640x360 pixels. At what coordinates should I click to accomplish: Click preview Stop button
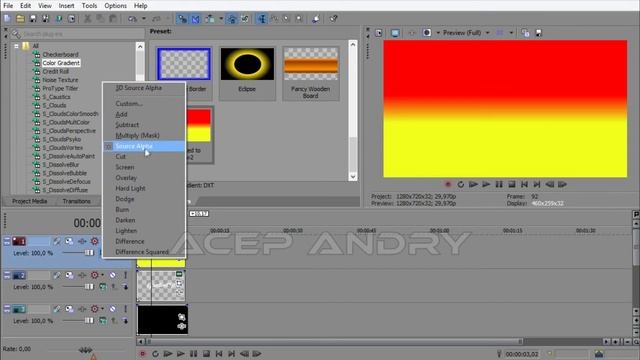tap(511, 184)
